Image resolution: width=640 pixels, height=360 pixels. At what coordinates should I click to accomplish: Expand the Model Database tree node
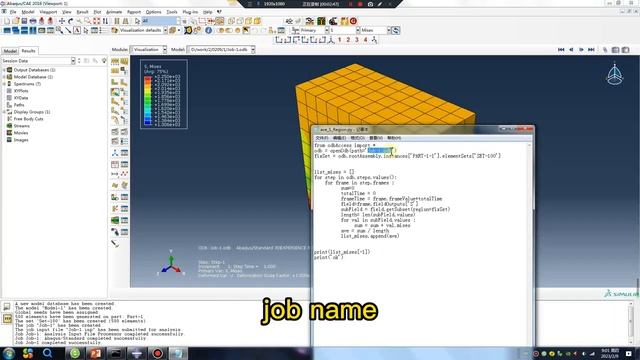[4, 77]
